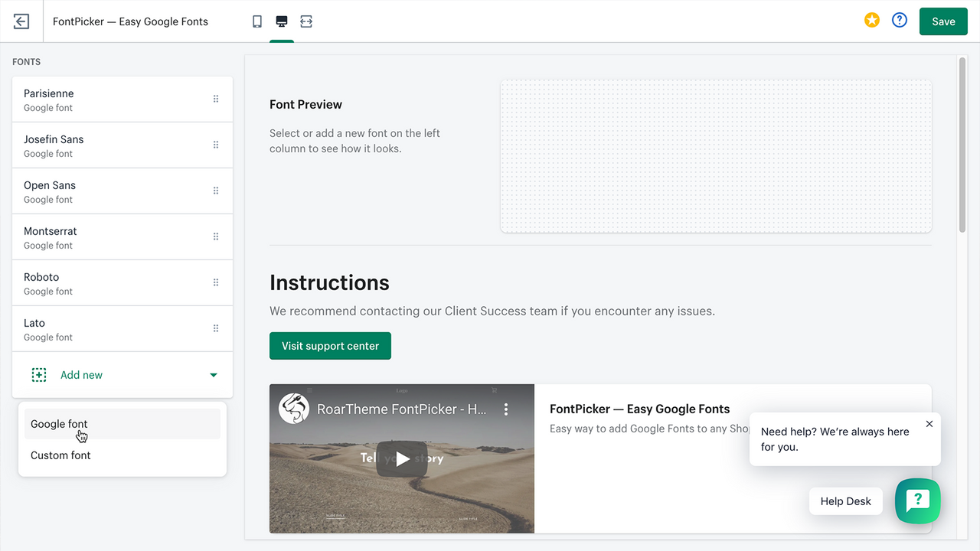Open the help question mark icon

click(x=900, y=21)
